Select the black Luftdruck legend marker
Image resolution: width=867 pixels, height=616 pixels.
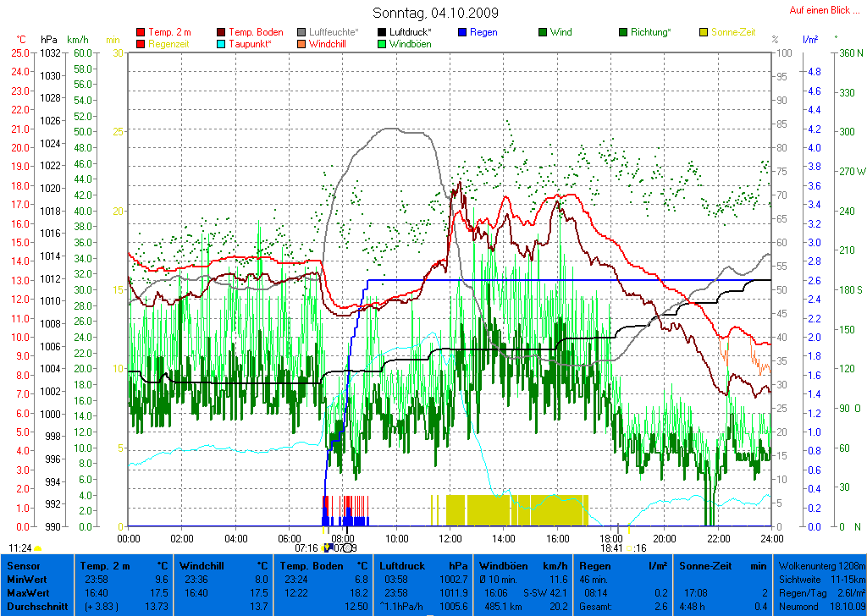click(x=383, y=32)
